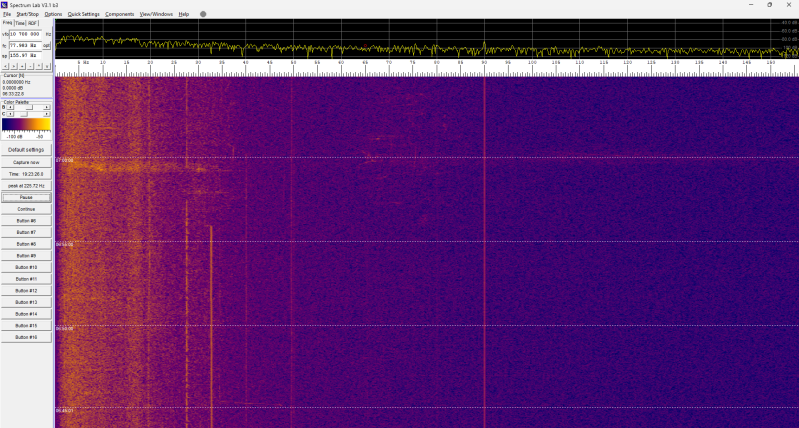Screen dimensions: 799x428
Task: Click the opt button beside fc field
Action: [x=46, y=45]
